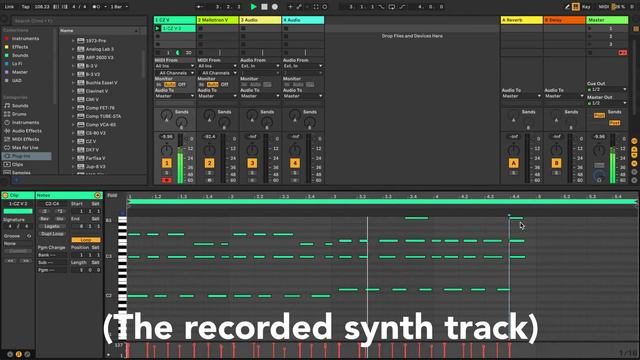Toggle the Fold button in note editor
640x360 pixels.
pyautogui.click(x=112, y=196)
